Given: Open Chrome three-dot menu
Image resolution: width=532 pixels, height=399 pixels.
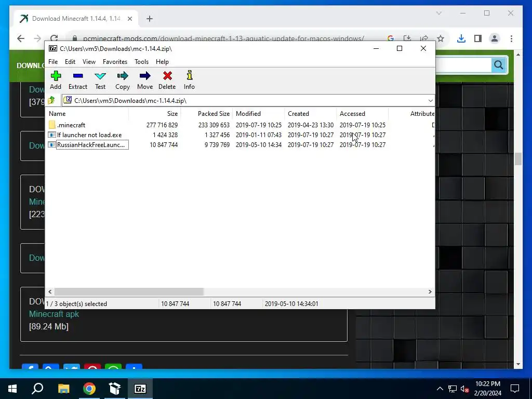Looking at the screenshot, I should click(511, 38).
